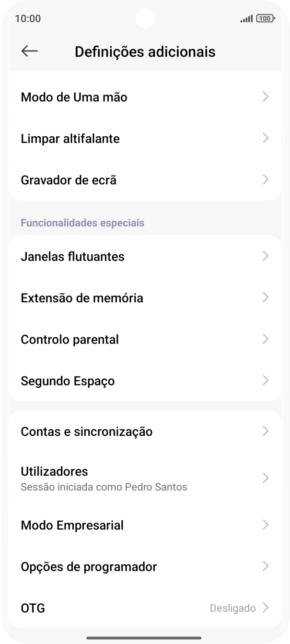
Task: Tap Sessão iniciada como Pedro Santos
Action: point(104,487)
